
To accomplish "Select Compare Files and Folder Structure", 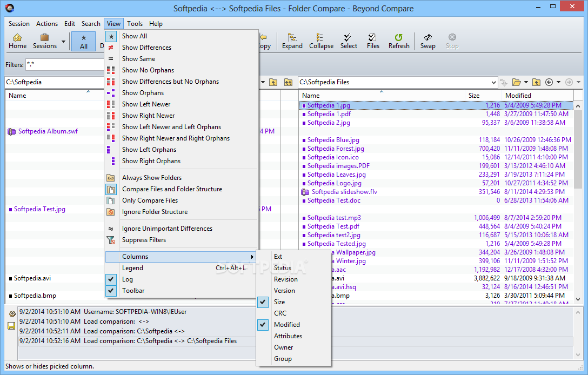I will 182,189.
